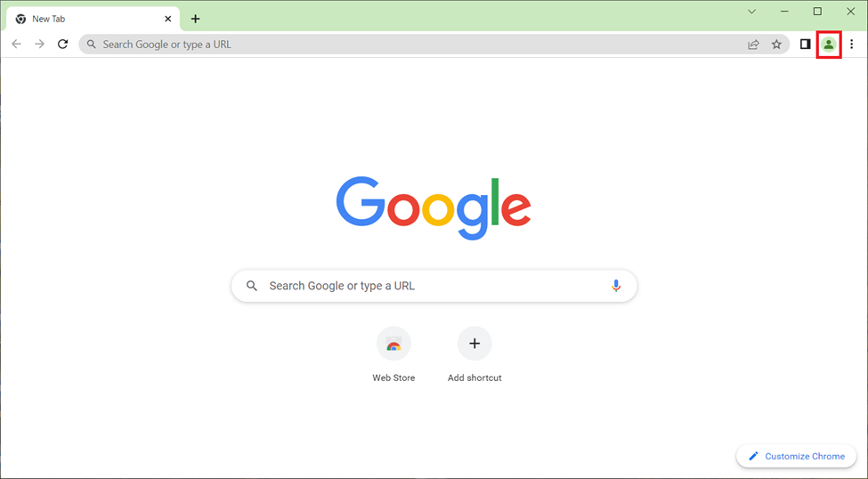Viewport: 868px width, 479px height.
Task: Open the Web Store shortcut
Action: coord(393,354)
